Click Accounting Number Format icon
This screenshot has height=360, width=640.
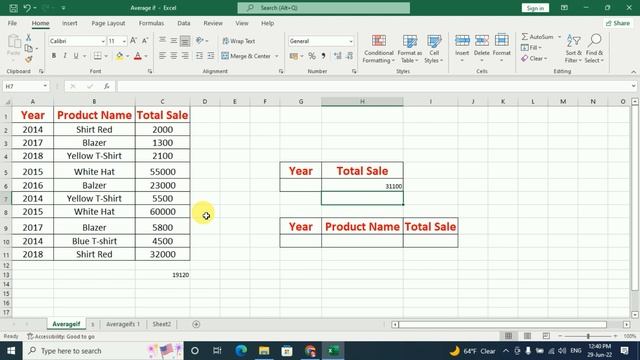tap(293, 56)
